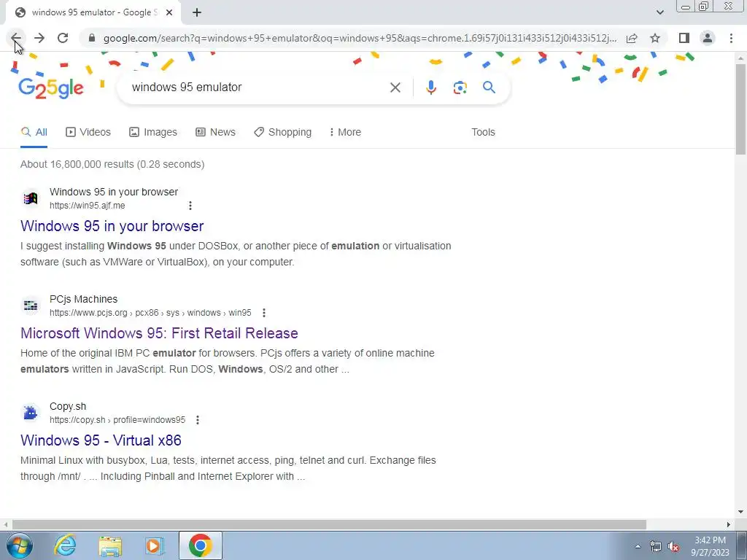
Task: Switch to the Images tab
Action: click(x=153, y=133)
